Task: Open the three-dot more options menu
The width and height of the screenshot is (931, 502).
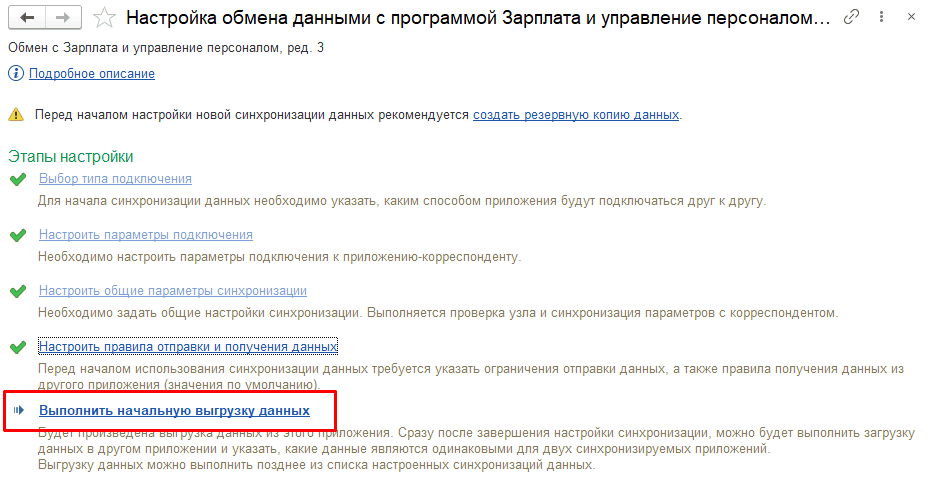Action: coord(880,18)
